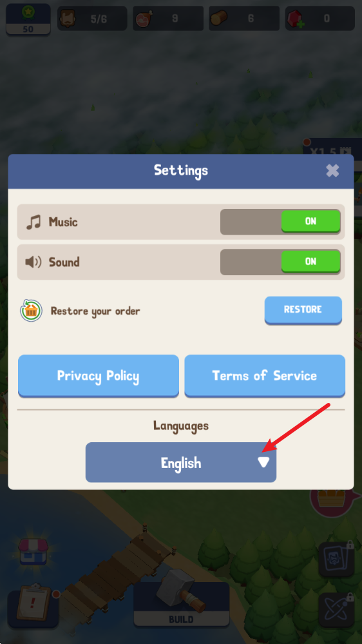Click the locked cards icon
The width and height of the screenshot is (362, 644).
coord(336,560)
